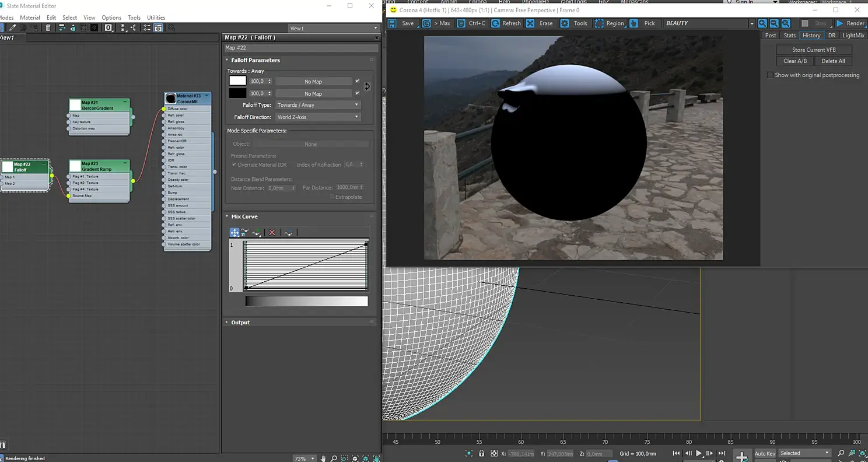Click the Store Current VFB button
868x462 pixels.
pos(813,50)
